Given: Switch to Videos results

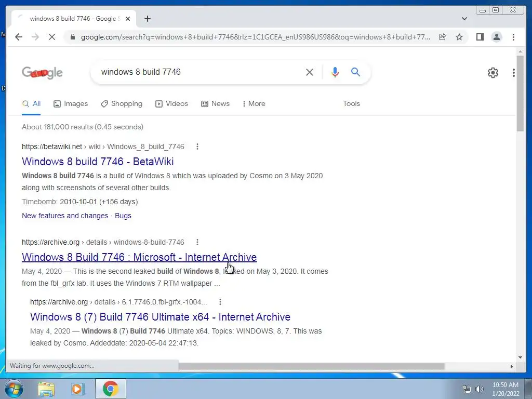Looking at the screenshot, I should (171, 104).
